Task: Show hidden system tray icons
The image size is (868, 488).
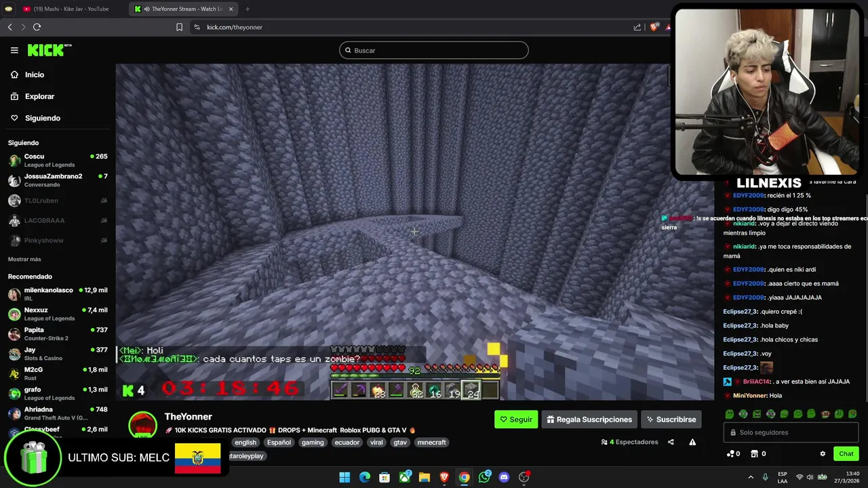Action: (752, 477)
